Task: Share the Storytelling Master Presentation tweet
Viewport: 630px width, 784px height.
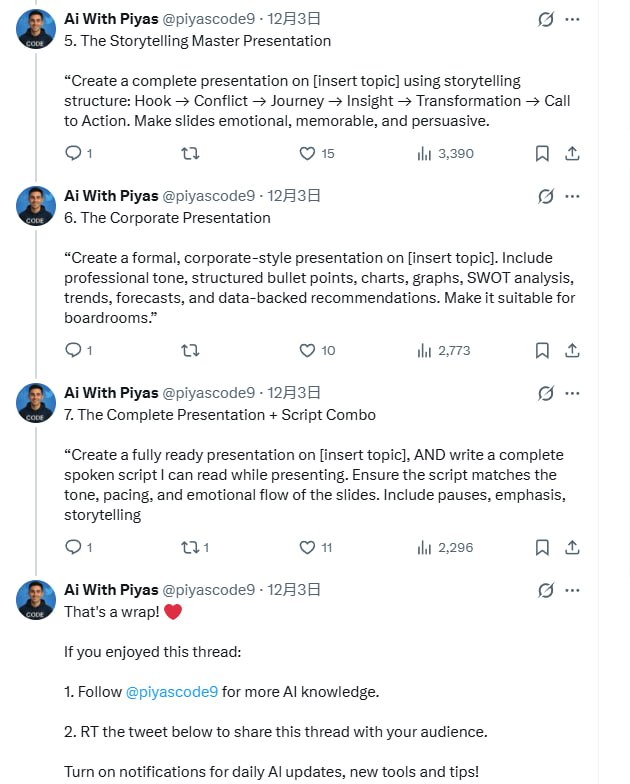Action: [573, 154]
